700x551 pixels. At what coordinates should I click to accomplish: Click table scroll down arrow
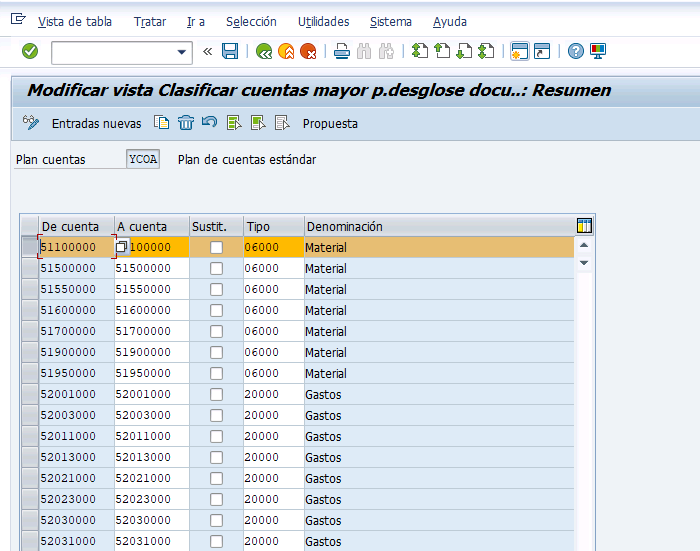coord(584,263)
